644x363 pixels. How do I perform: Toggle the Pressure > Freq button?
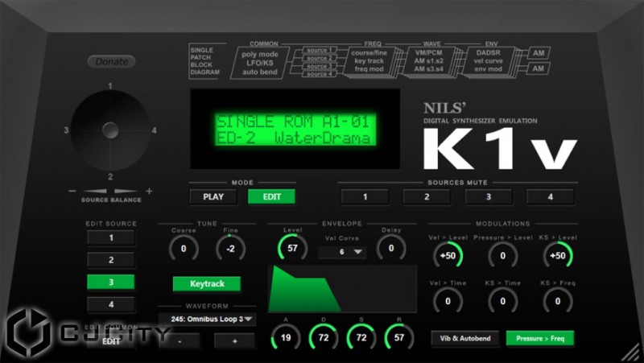(539, 338)
